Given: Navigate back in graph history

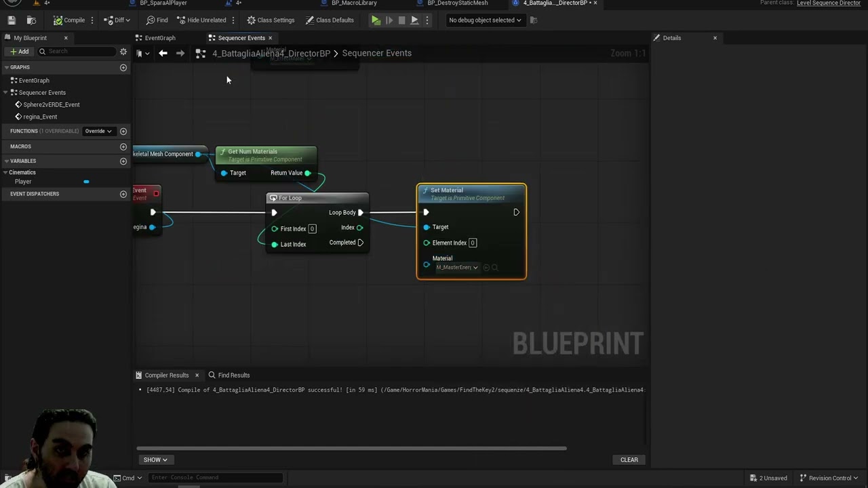Looking at the screenshot, I should pos(163,53).
